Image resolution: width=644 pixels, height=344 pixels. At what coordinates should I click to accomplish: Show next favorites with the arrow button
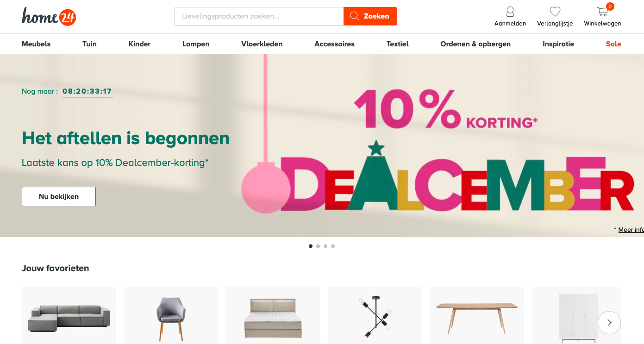609,323
